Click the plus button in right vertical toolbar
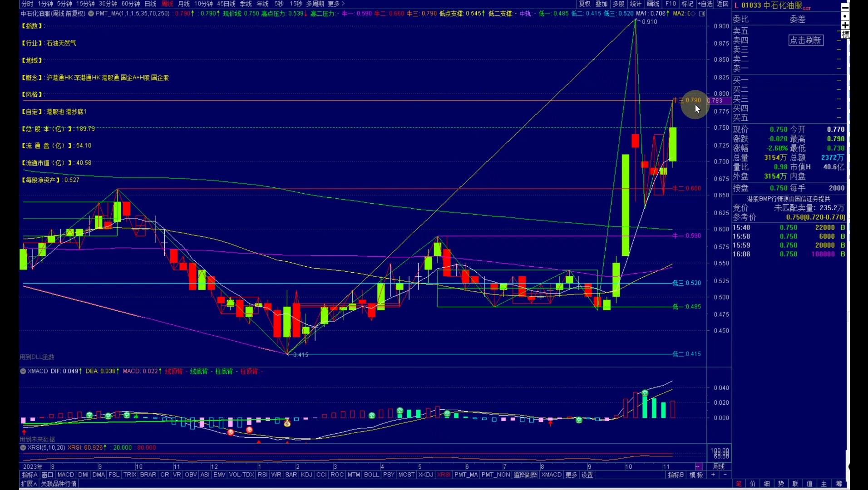Screen dimensions: 868x490 point(845,25)
